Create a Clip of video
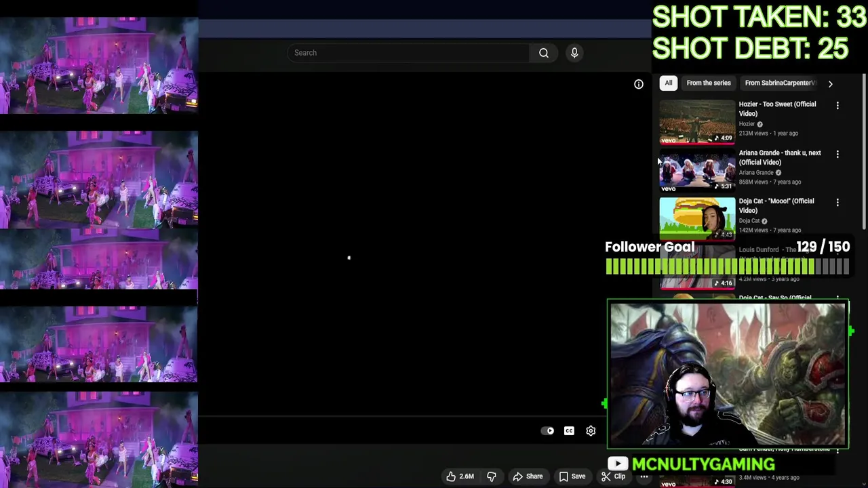 (613, 476)
